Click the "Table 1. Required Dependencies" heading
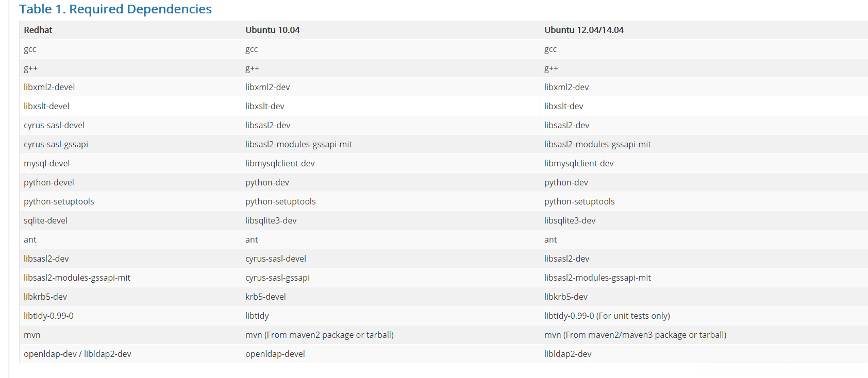This screenshot has height=378, width=868. coord(115,9)
